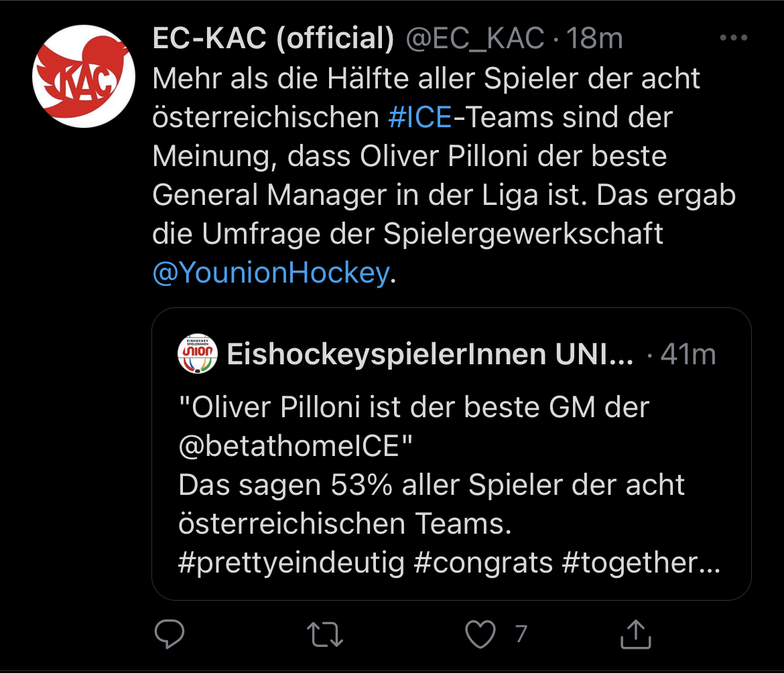
Task: Click the #prettyeindeutig hashtag in quoted tweet
Action: tap(291, 563)
